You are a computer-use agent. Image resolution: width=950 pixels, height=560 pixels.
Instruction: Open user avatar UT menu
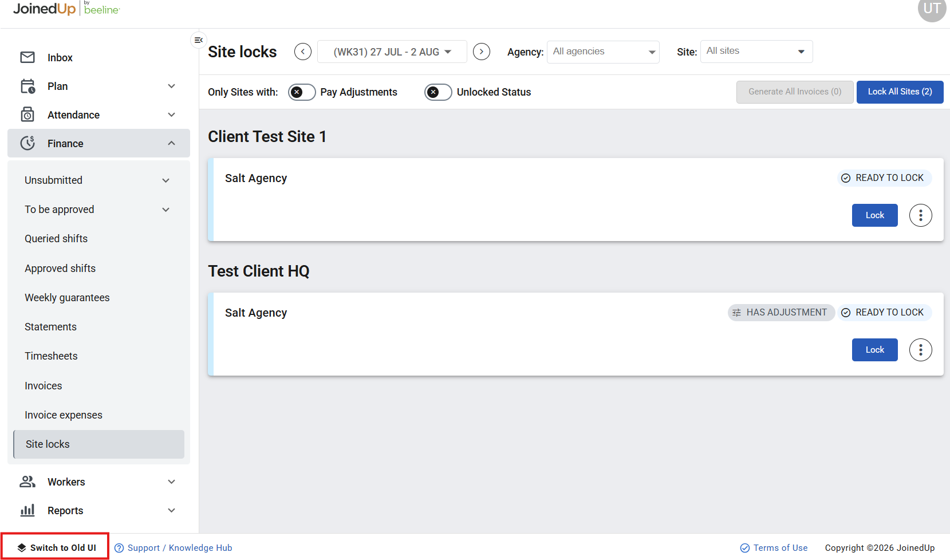tap(932, 9)
